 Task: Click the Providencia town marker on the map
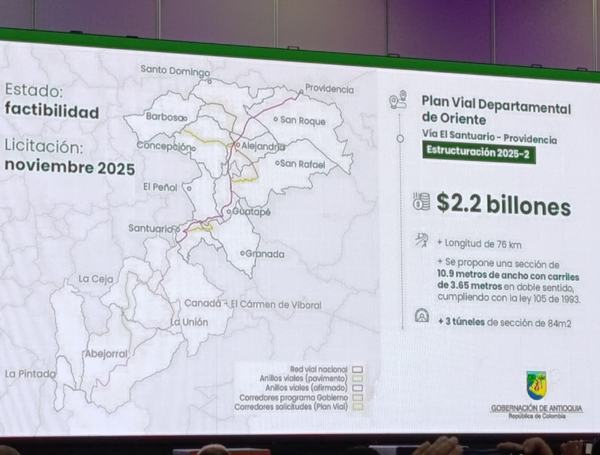click(300, 93)
